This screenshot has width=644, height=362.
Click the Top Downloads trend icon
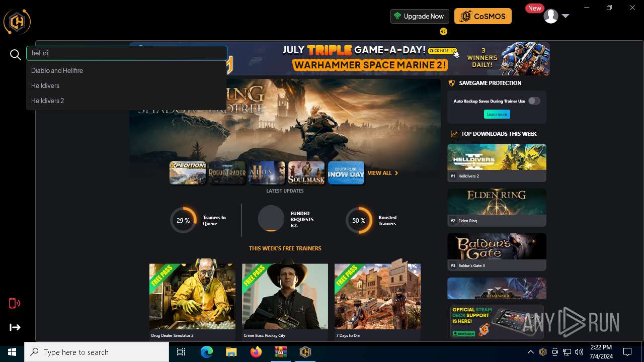[454, 134]
